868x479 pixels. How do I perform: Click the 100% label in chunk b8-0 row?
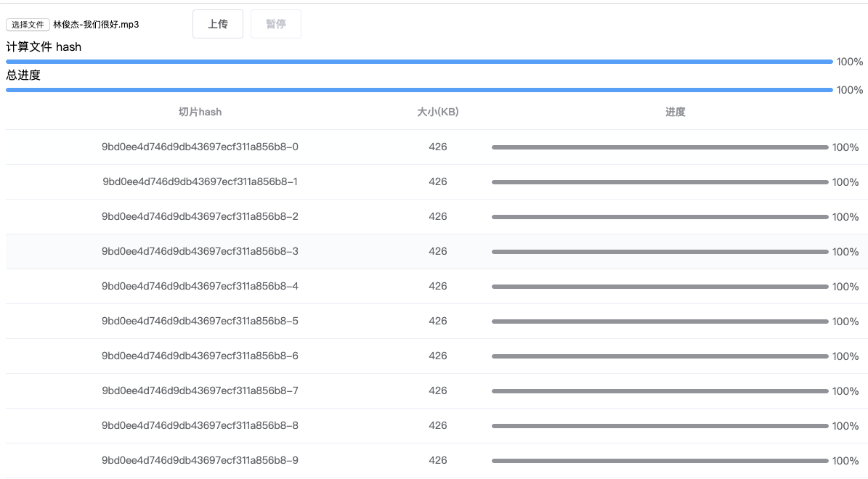pos(845,147)
